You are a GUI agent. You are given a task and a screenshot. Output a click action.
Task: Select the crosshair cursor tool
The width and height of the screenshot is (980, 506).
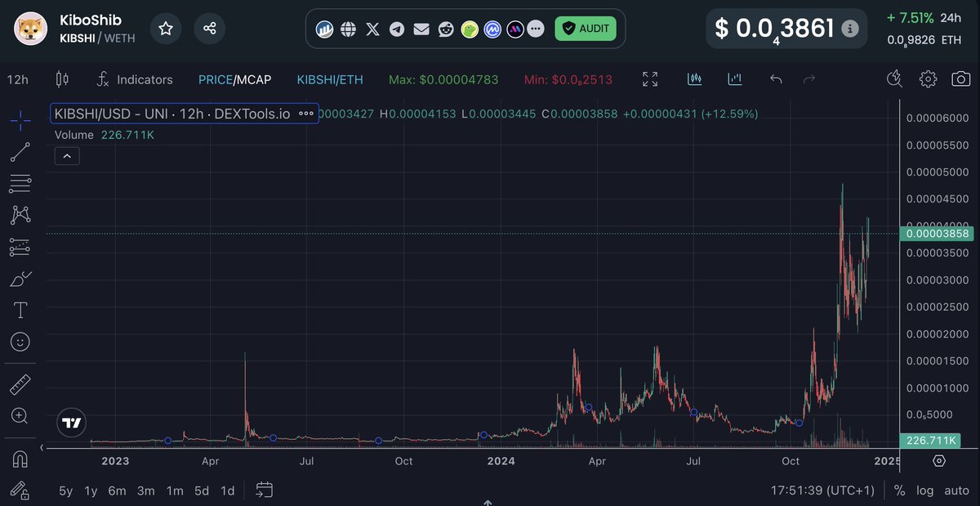pos(20,120)
